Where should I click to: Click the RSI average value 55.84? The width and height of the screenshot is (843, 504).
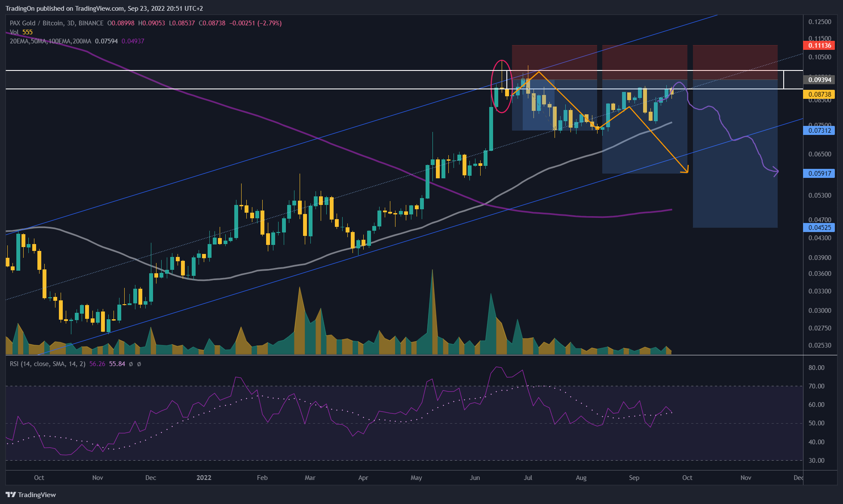point(117,364)
